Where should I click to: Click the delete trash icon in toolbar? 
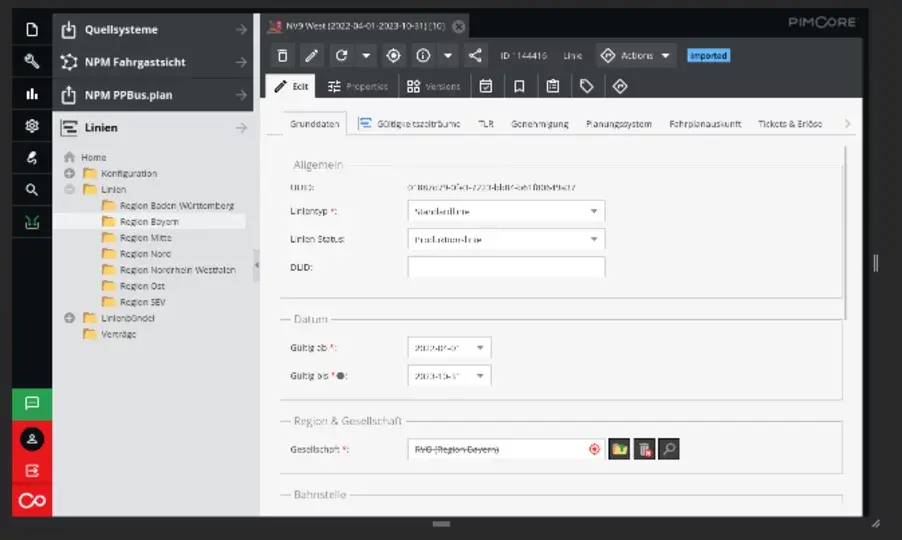(x=282, y=56)
